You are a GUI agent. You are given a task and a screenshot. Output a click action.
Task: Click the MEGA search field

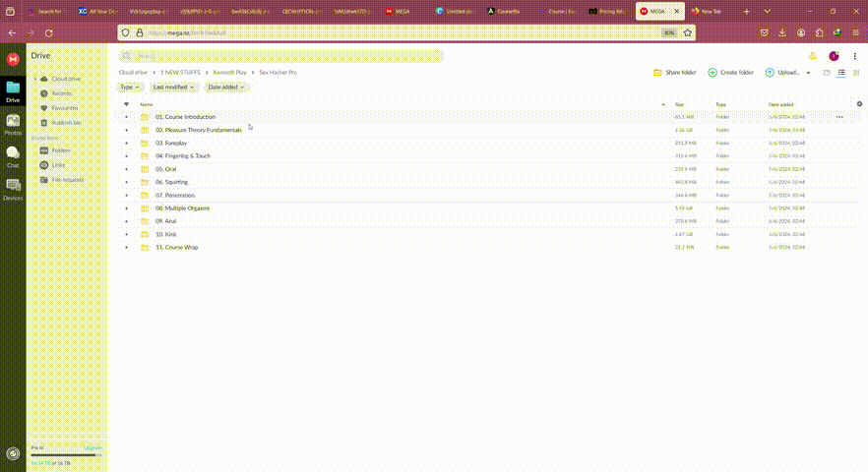click(x=281, y=56)
